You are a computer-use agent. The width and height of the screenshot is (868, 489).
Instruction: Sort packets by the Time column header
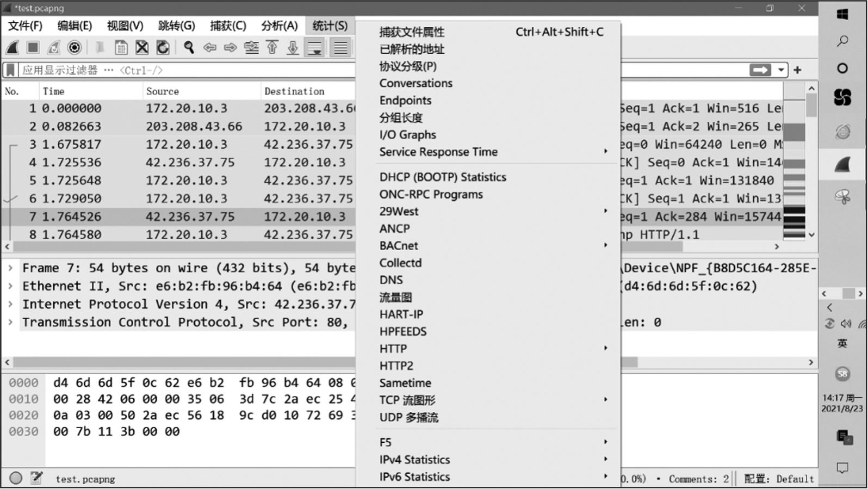tap(90, 91)
